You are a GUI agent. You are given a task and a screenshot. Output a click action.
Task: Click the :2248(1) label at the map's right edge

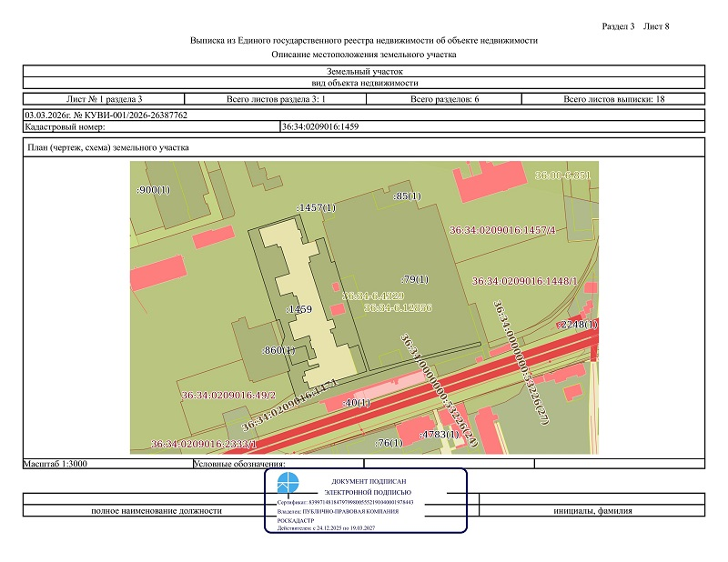pos(578,324)
